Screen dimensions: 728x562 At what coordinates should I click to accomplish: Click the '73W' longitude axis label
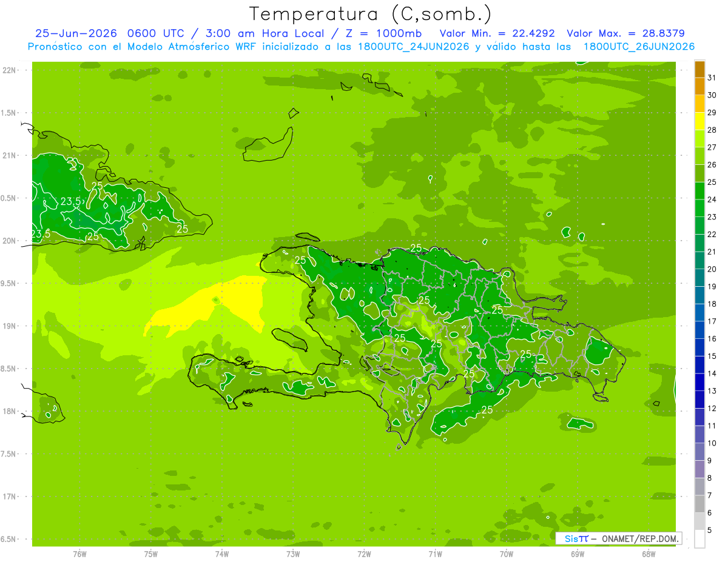[293, 554]
